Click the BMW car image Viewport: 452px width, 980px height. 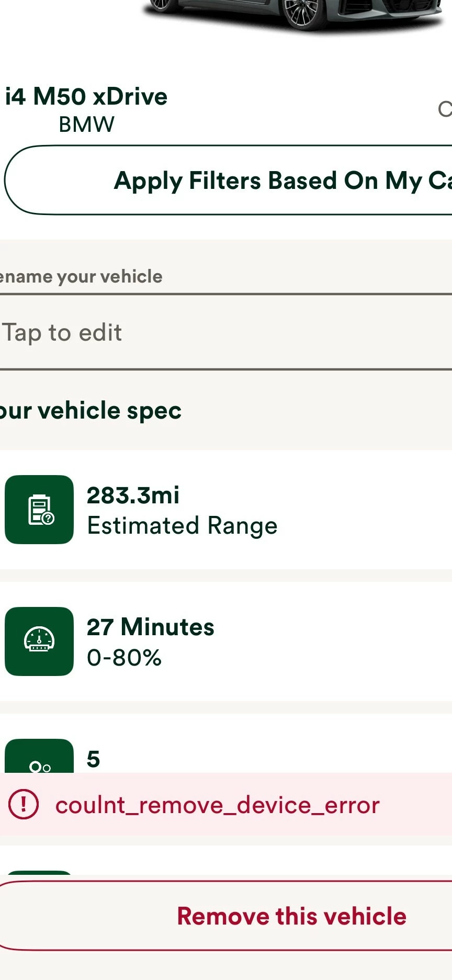[293, 16]
